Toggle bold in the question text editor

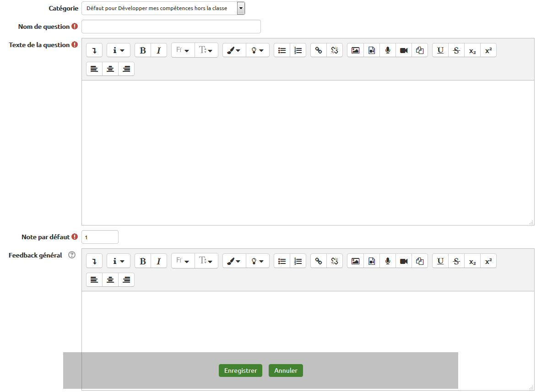coord(143,51)
